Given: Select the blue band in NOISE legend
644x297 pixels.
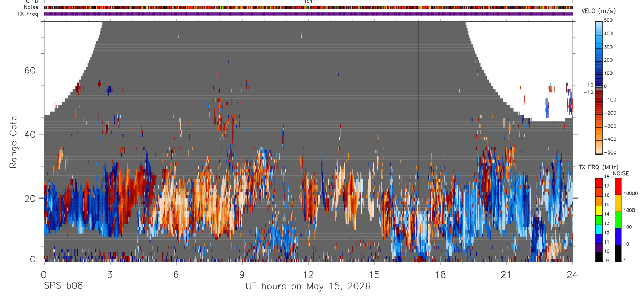Looking at the screenshot, I should (618, 237).
